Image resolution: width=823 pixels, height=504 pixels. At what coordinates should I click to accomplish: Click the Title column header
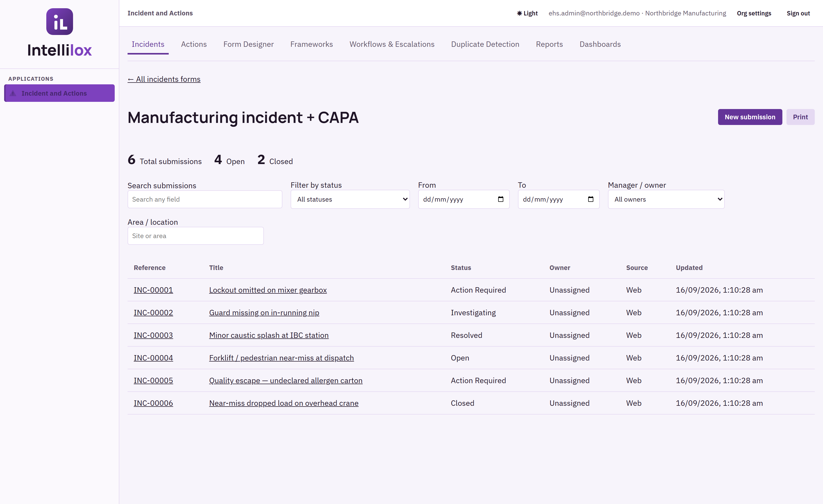pos(216,267)
